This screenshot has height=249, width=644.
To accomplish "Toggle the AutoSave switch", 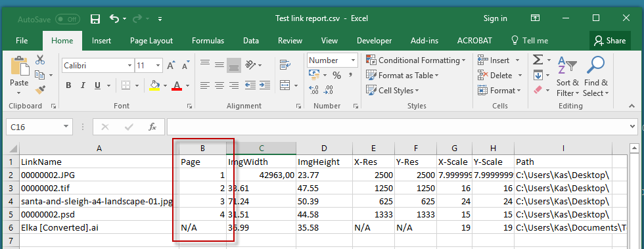I will pos(67,19).
